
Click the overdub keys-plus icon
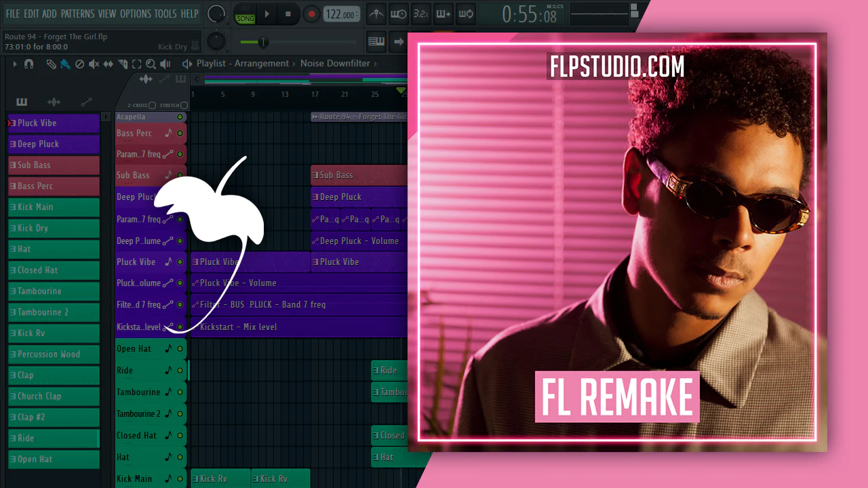point(443,14)
